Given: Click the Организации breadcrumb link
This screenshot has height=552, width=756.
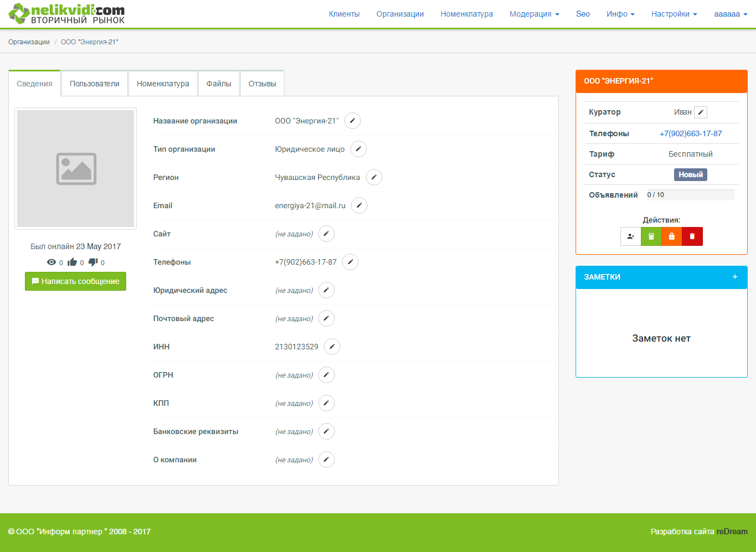Looking at the screenshot, I should click(29, 42).
